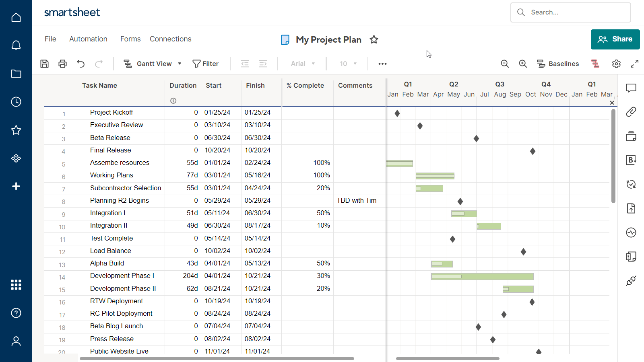The image size is (644, 362).
Task: Click the Development Phase I progress bar
Action: click(x=482, y=276)
